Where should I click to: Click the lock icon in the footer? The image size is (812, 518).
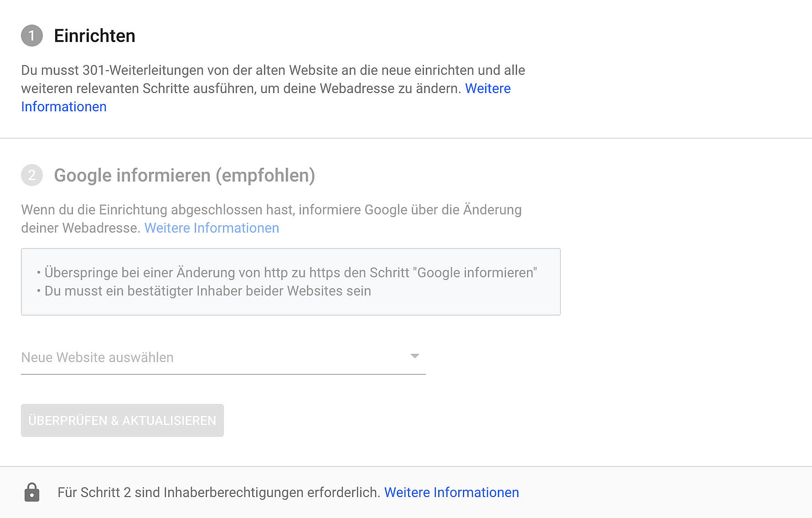pos(32,492)
